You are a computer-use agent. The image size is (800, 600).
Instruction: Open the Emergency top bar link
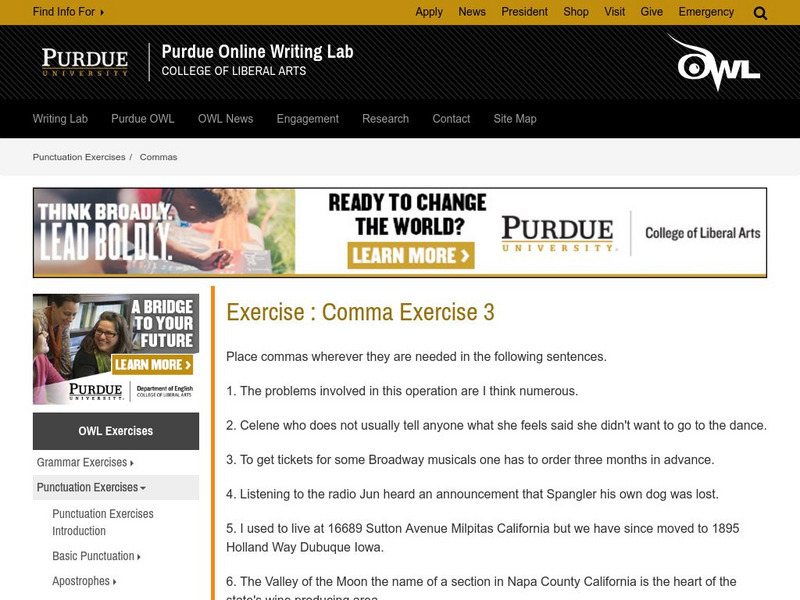pyautogui.click(x=706, y=12)
